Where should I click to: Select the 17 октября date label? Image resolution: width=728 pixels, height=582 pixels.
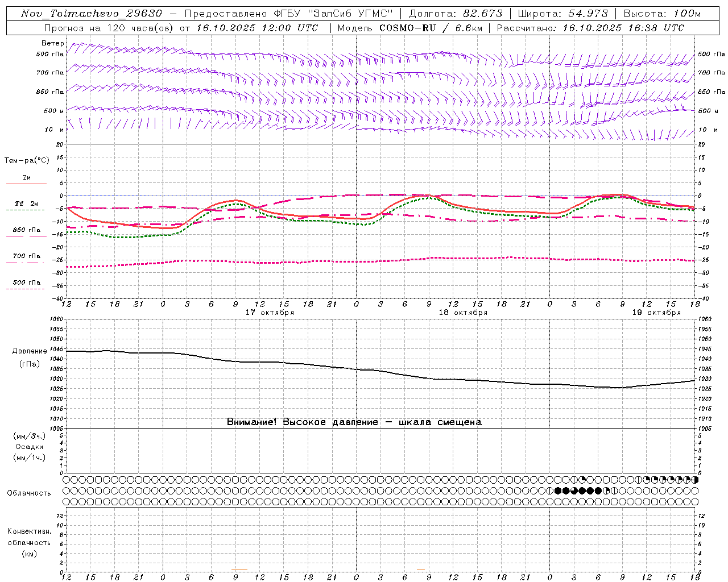tap(270, 313)
